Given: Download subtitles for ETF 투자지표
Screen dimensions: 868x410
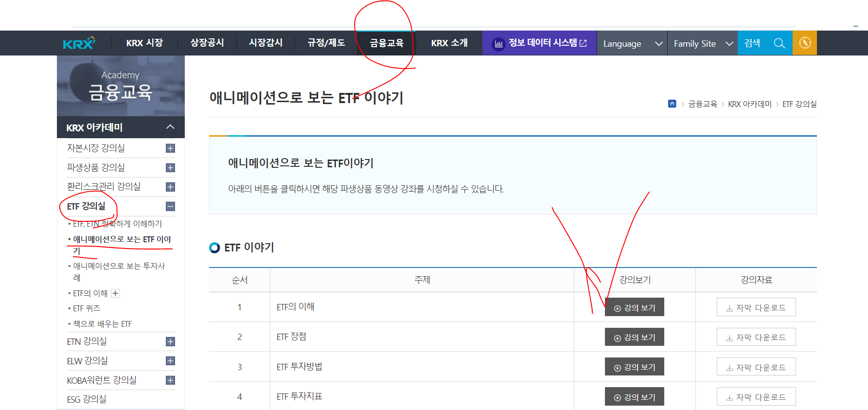Looking at the screenshot, I should (756, 396).
